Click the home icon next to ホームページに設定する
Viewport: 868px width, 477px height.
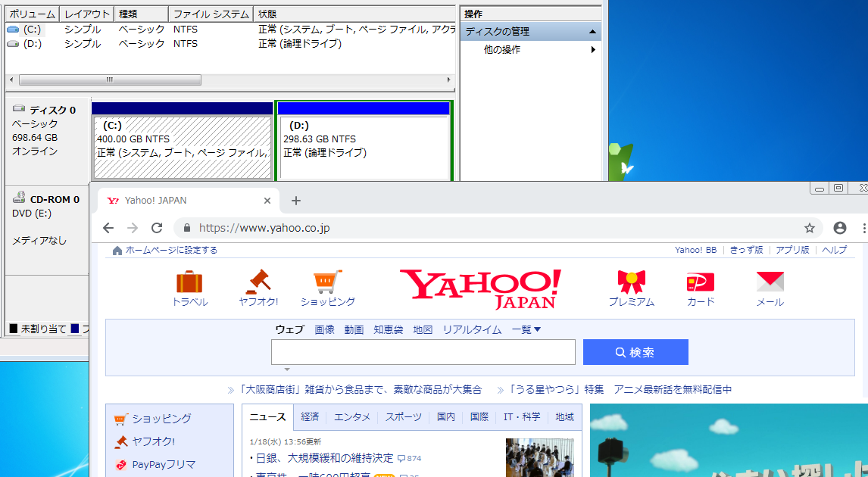[x=117, y=251]
